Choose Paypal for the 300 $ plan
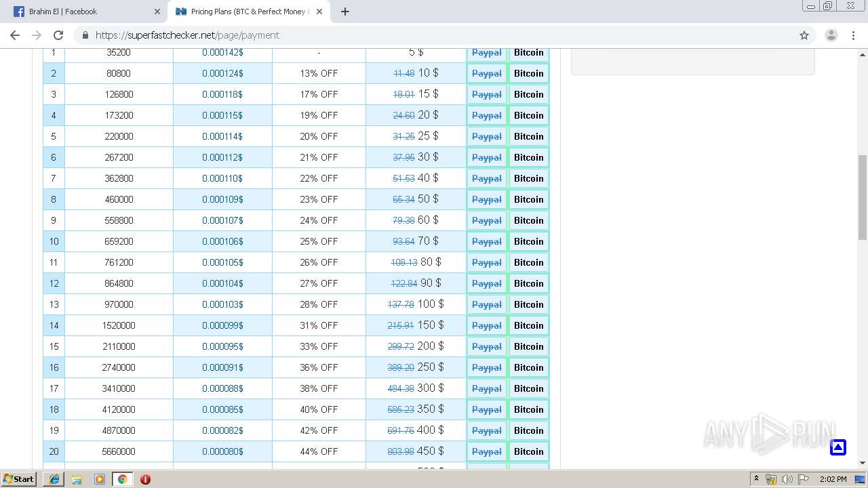The width and height of the screenshot is (868, 488). pos(487,388)
